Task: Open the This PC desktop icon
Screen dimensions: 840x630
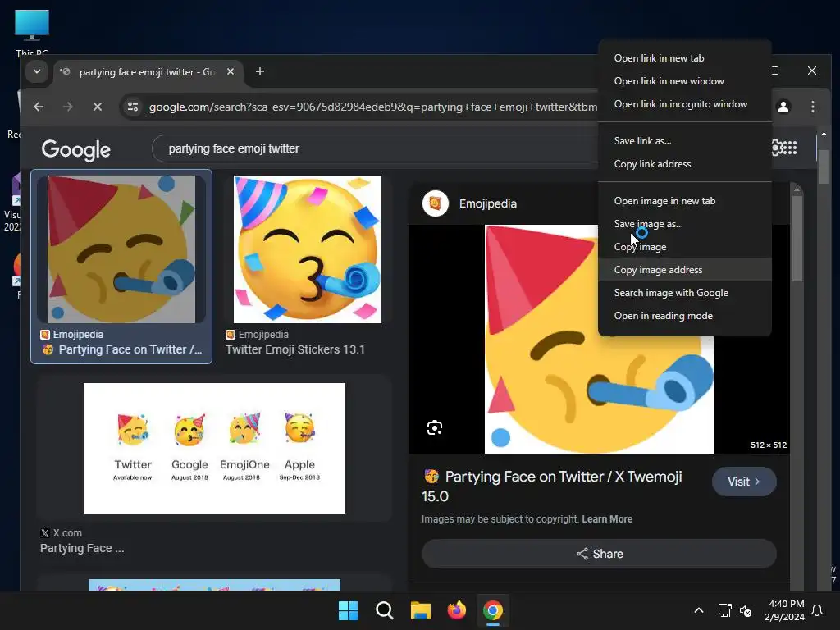Action: coord(32,32)
